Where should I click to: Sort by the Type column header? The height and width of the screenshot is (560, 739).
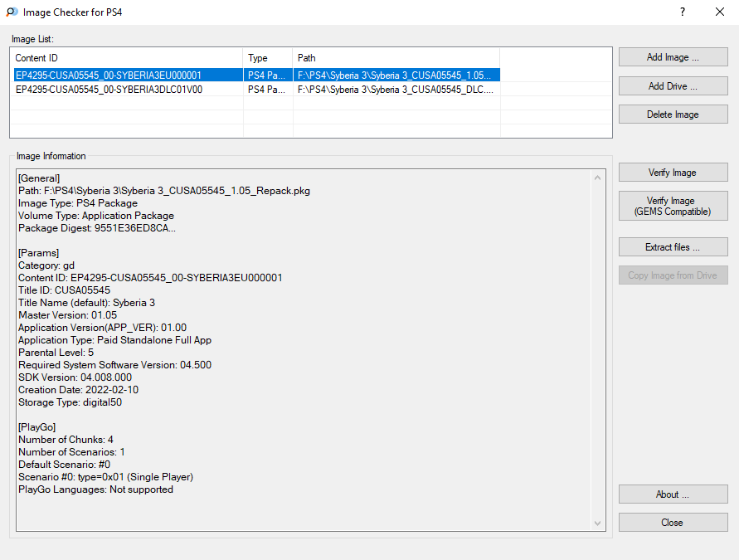point(268,58)
